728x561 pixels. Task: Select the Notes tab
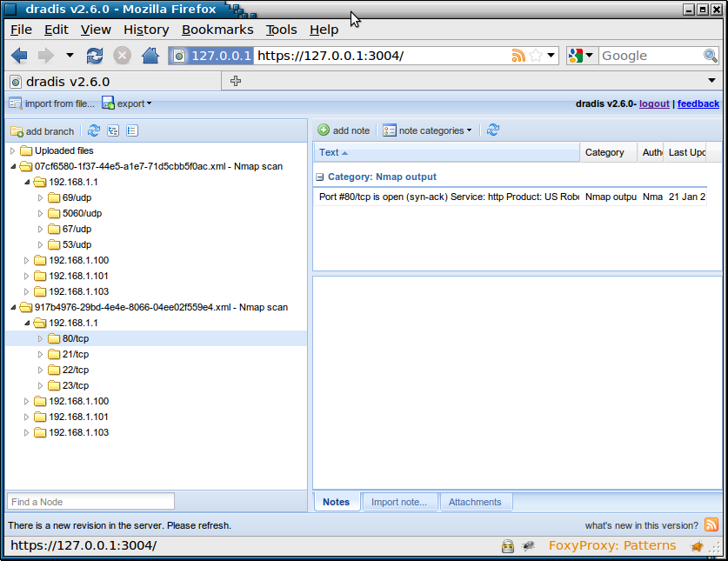point(336,502)
